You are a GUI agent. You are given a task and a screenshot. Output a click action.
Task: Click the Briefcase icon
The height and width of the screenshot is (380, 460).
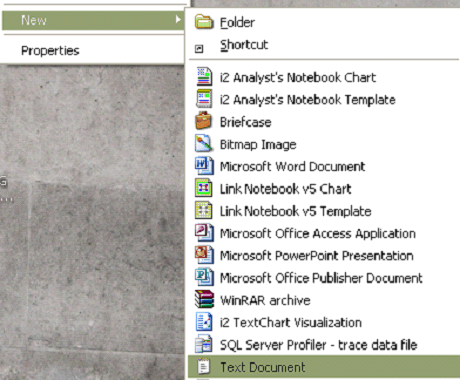coord(204,121)
